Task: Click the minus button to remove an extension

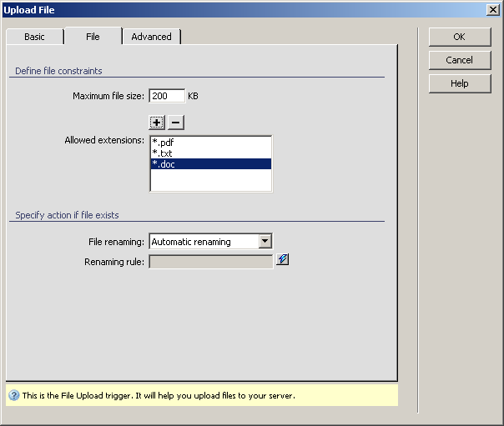Action: click(175, 123)
